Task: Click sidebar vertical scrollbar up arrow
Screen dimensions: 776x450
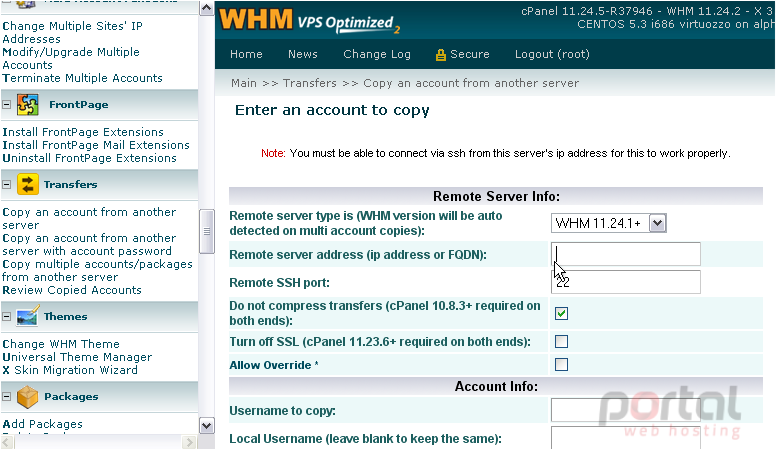Action: tap(206, 8)
